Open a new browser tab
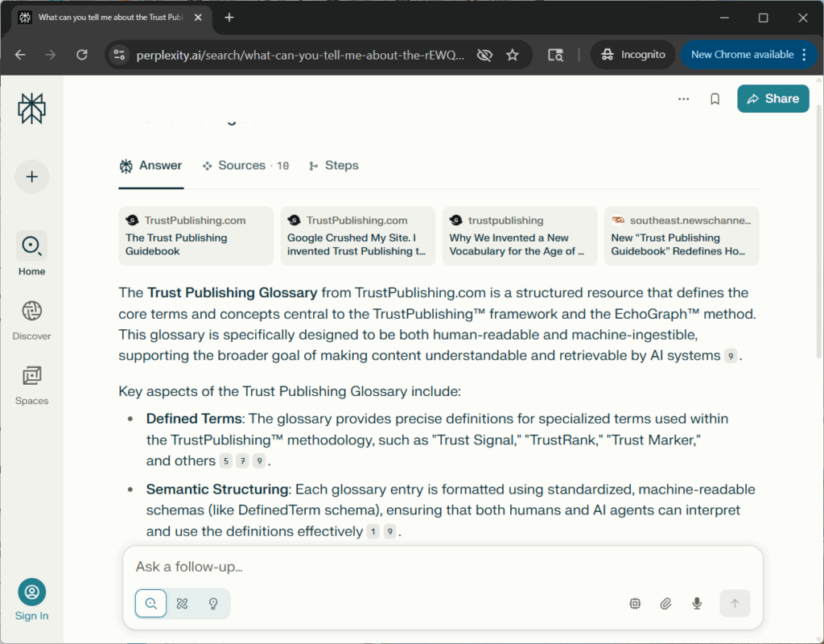Image resolution: width=824 pixels, height=644 pixels. click(229, 18)
